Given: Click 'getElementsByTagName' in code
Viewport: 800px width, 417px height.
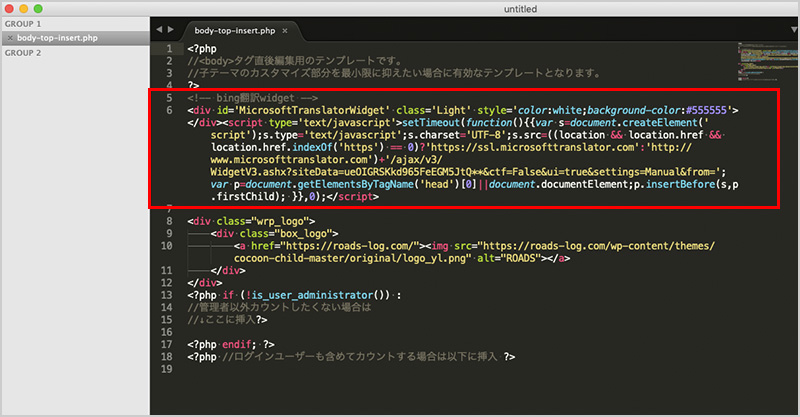Looking at the screenshot, I should click(x=355, y=184).
